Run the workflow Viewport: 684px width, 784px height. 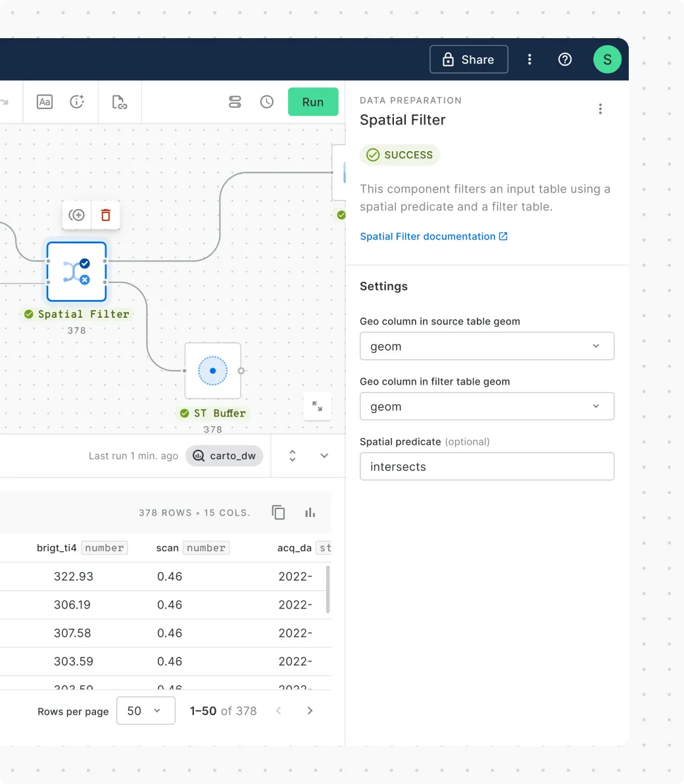(x=312, y=102)
